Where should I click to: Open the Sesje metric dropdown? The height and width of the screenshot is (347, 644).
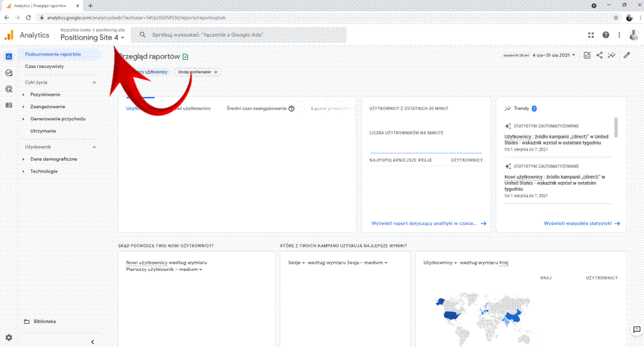pos(297,263)
